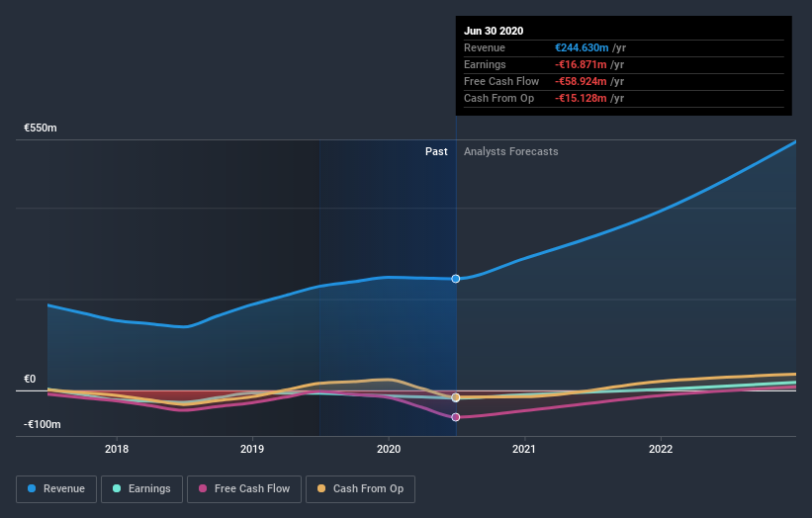This screenshot has height=518, width=812.
Task: Click the €0 y-axis label
Action: pos(30,379)
